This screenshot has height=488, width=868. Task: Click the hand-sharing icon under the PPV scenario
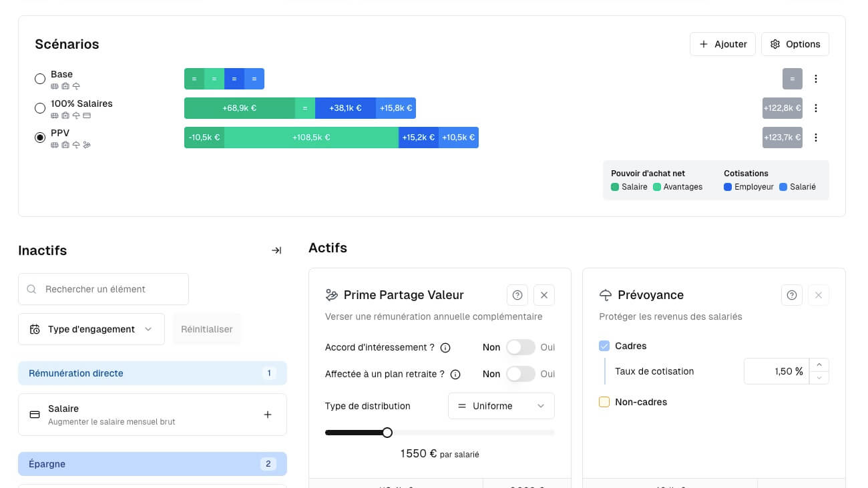click(87, 144)
